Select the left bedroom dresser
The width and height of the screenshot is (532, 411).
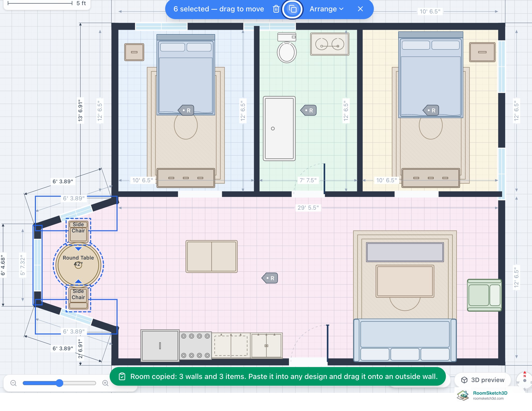tap(186, 178)
